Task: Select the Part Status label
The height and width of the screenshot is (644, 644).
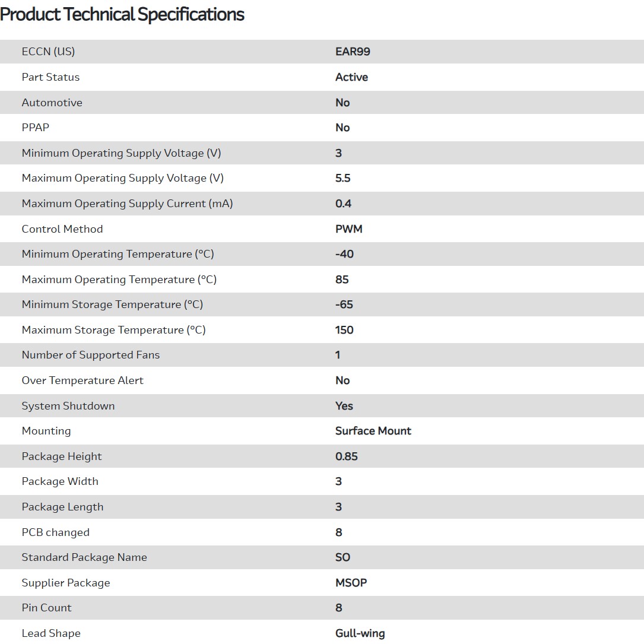Action: click(x=50, y=77)
